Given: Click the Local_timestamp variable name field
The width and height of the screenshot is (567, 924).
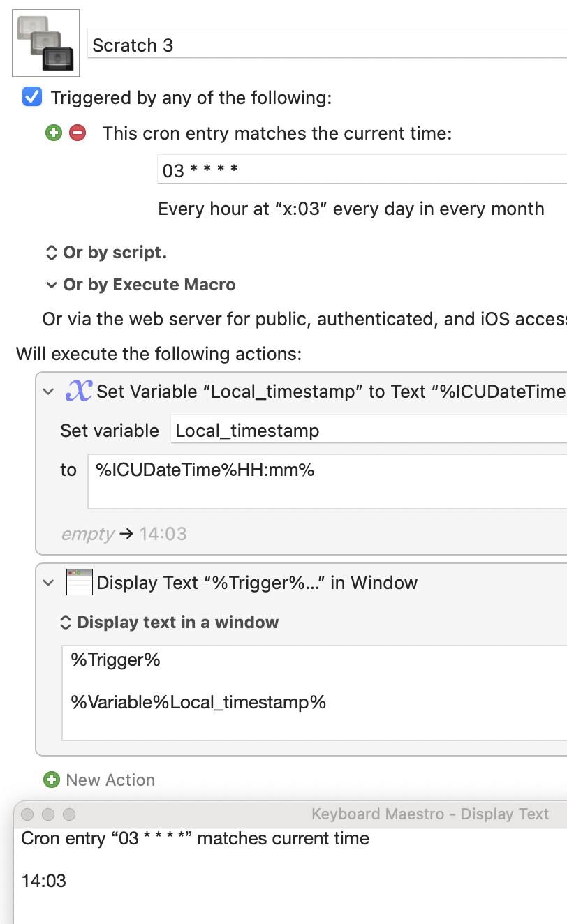Looking at the screenshot, I should [x=369, y=431].
